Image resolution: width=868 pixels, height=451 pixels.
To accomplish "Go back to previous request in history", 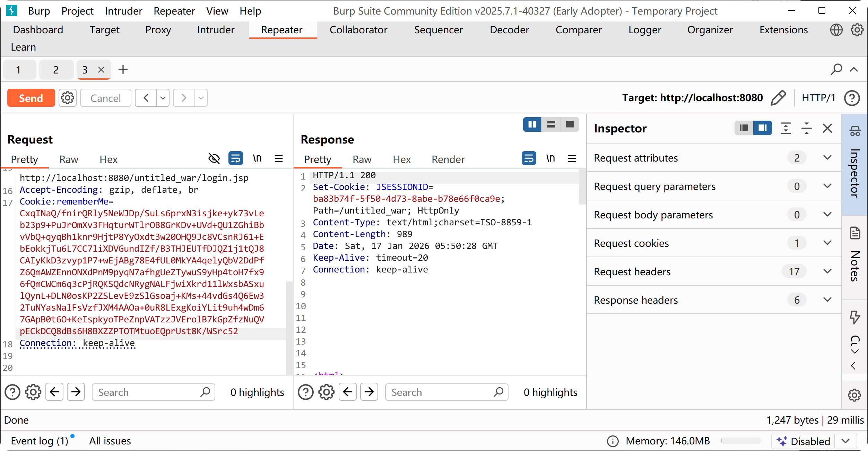I will (x=146, y=98).
